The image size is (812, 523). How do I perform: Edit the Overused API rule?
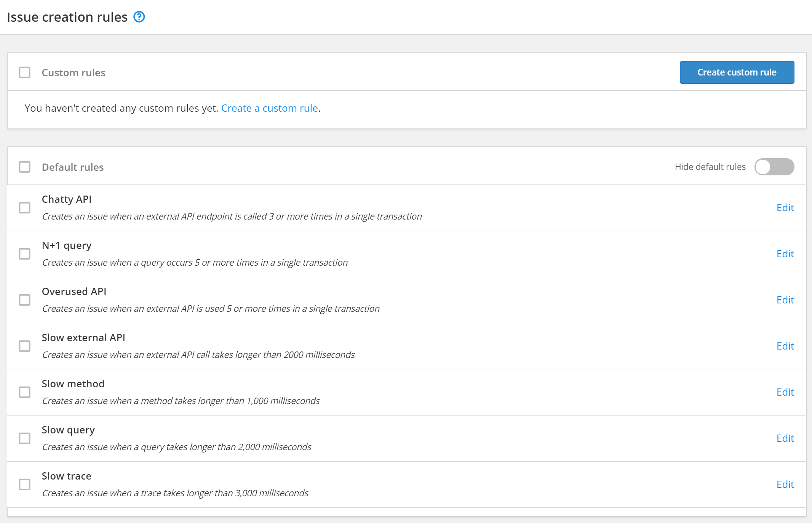[785, 300]
